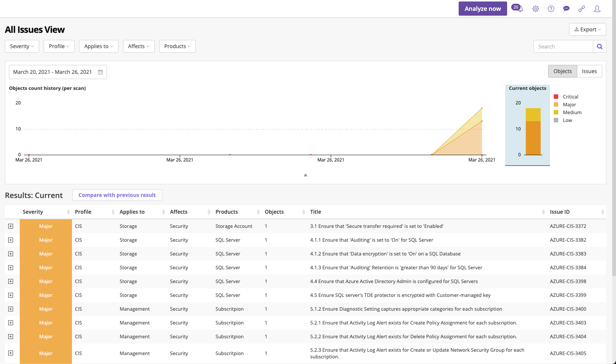Sort table by Profile column arrows

point(113,212)
